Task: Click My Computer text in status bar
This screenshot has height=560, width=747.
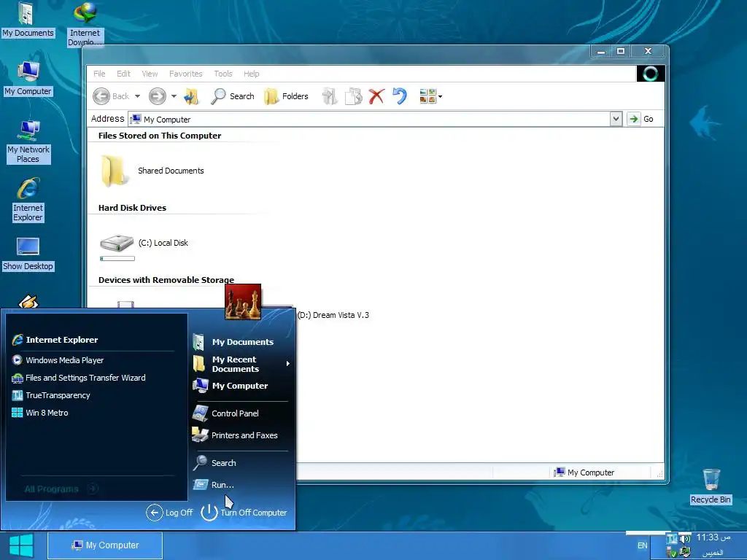Action: pyautogui.click(x=591, y=472)
